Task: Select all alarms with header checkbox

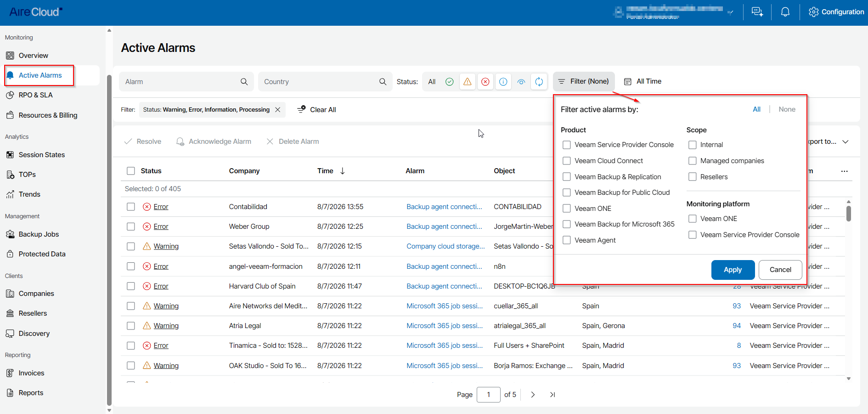Action: point(131,171)
